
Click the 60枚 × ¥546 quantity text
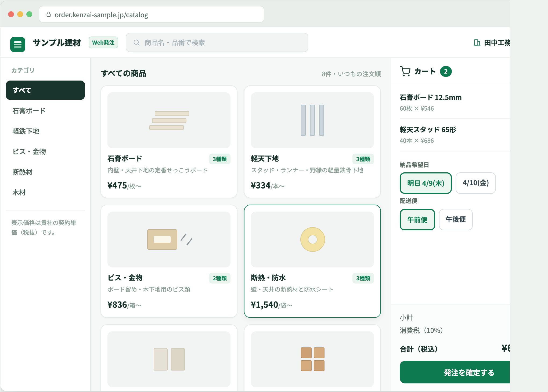tap(417, 108)
